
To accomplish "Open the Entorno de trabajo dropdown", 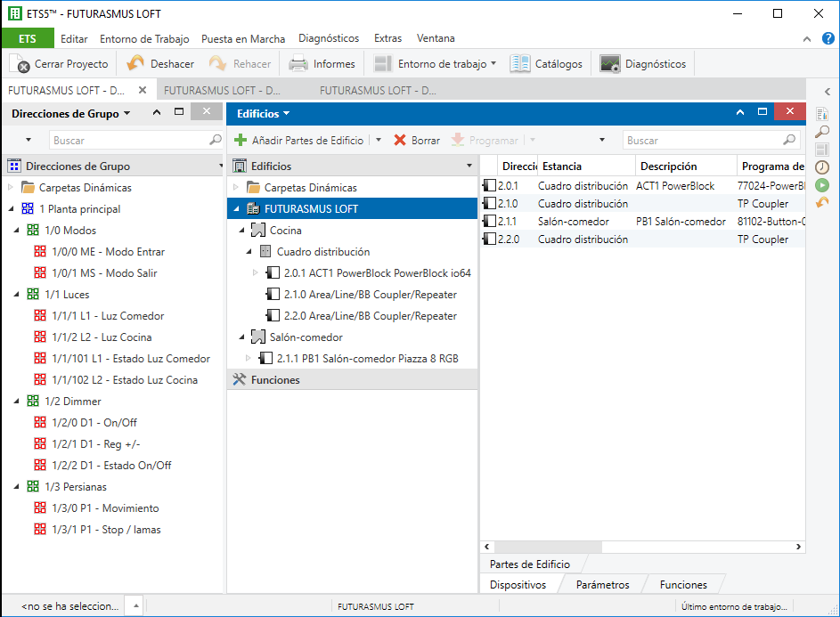I will pos(493,64).
